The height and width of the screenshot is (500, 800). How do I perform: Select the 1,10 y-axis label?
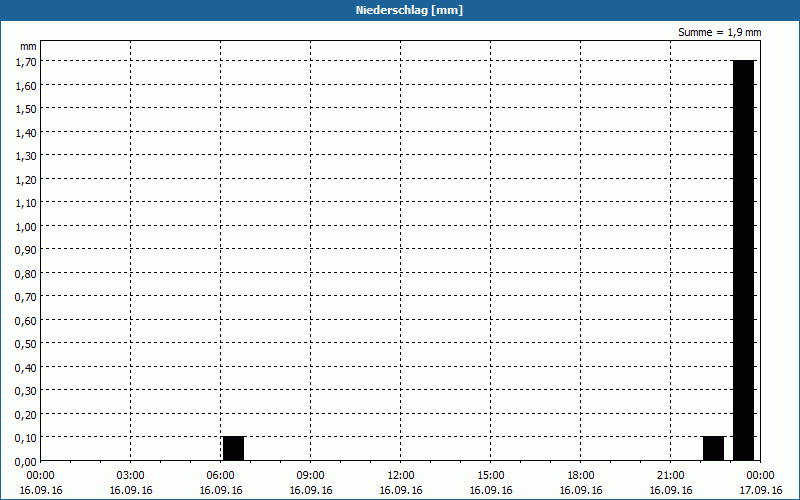(x=26, y=204)
